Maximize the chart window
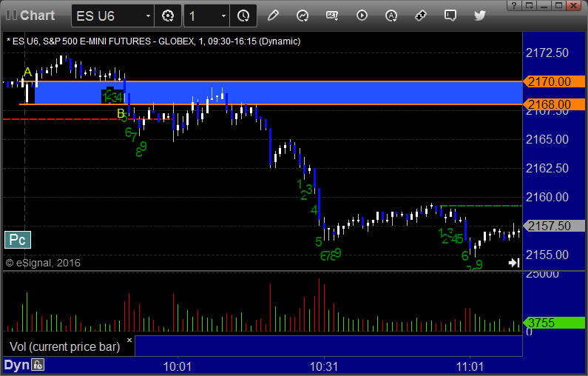This screenshot has width=588, height=376. click(x=558, y=5)
